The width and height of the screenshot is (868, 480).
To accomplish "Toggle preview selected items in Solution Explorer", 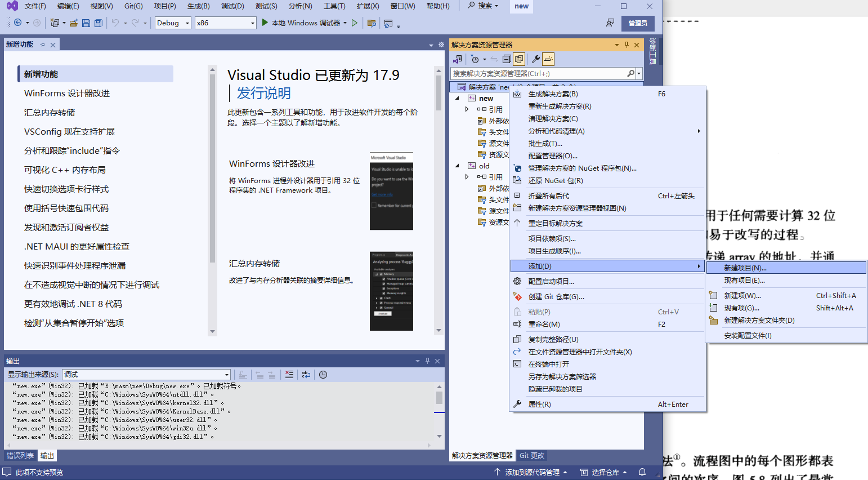I will [548, 59].
